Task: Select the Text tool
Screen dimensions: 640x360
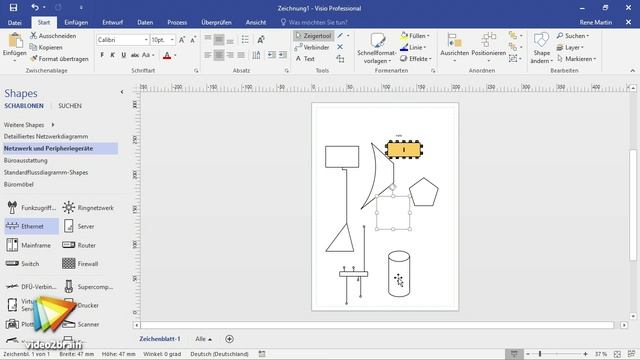Action: click(x=304, y=59)
